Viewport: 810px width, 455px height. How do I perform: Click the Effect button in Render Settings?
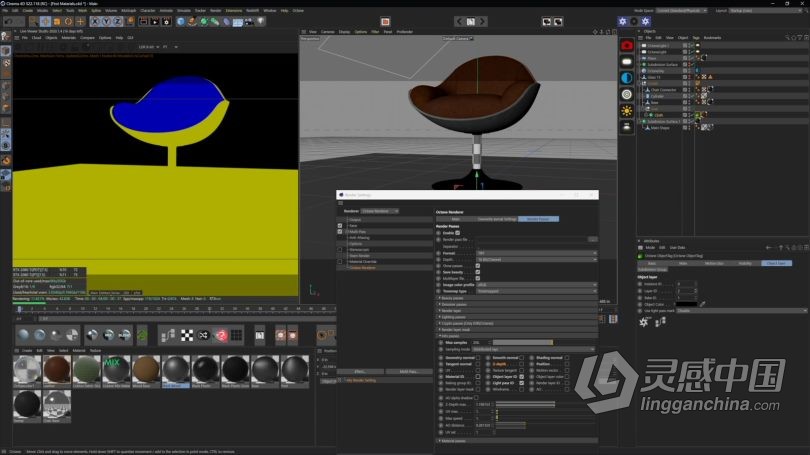pos(360,372)
